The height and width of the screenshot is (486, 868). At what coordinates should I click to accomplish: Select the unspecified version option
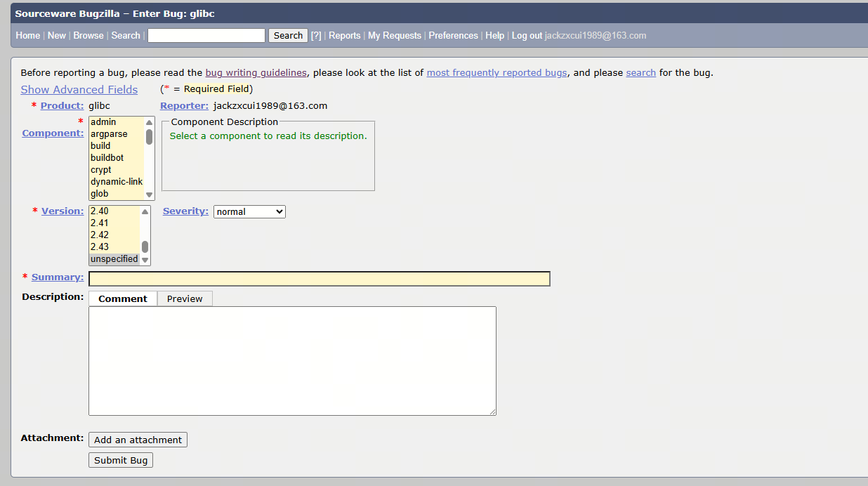114,259
